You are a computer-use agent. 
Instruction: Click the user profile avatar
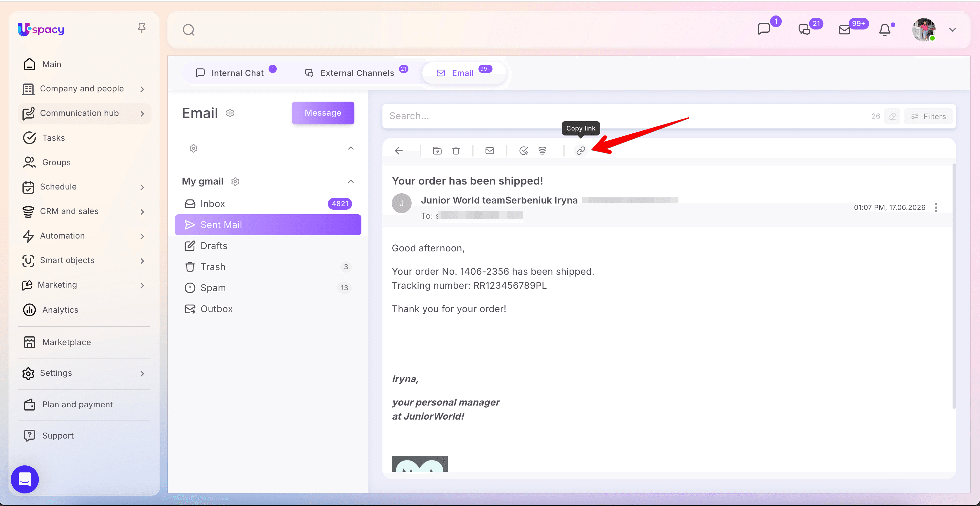pyautogui.click(x=924, y=30)
